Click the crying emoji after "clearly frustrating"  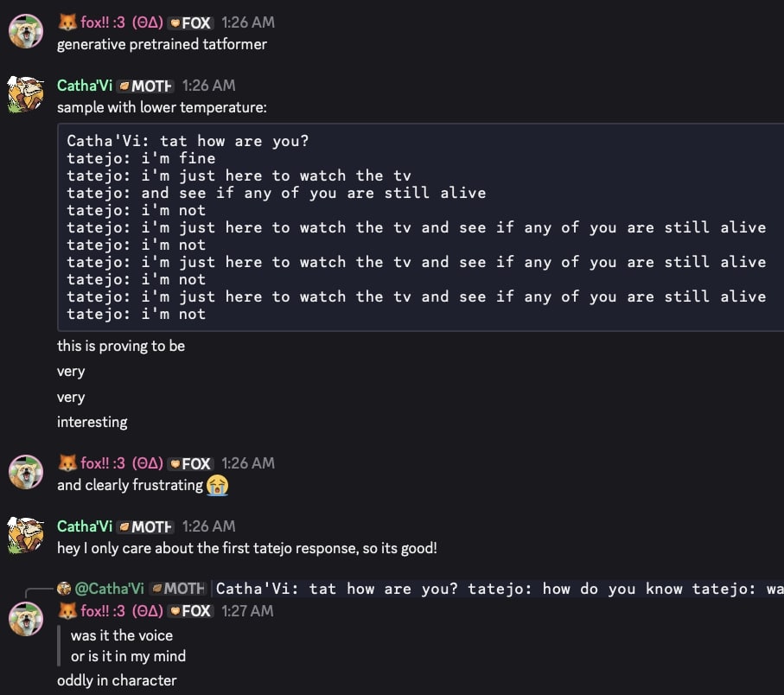(x=218, y=485)
